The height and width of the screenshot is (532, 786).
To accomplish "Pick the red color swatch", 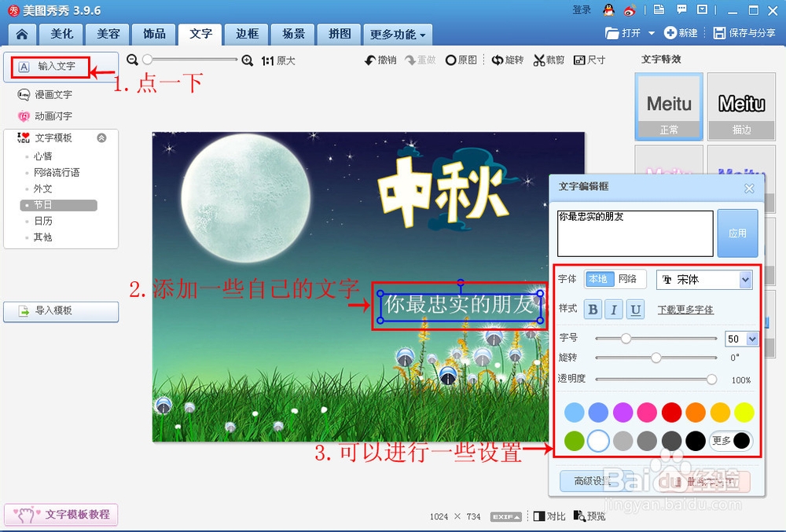I will coord(670,411).
